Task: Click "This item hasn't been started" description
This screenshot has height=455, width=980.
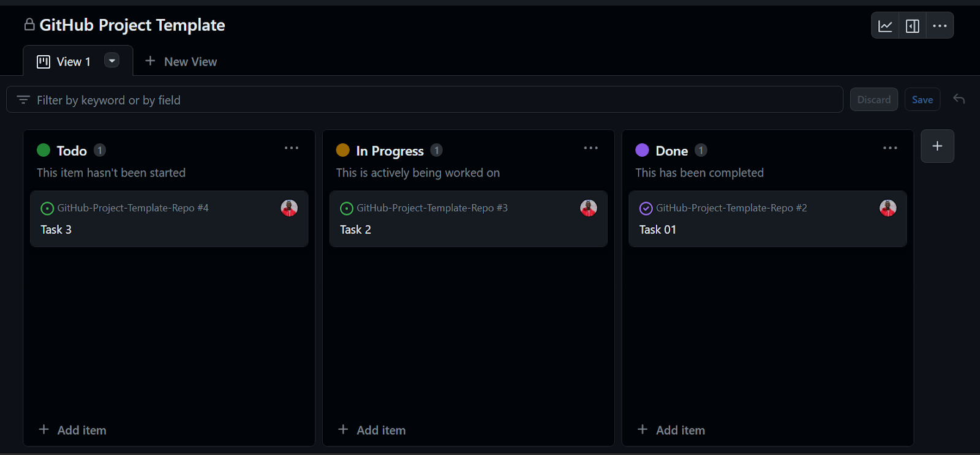Action: coord(111,173)
